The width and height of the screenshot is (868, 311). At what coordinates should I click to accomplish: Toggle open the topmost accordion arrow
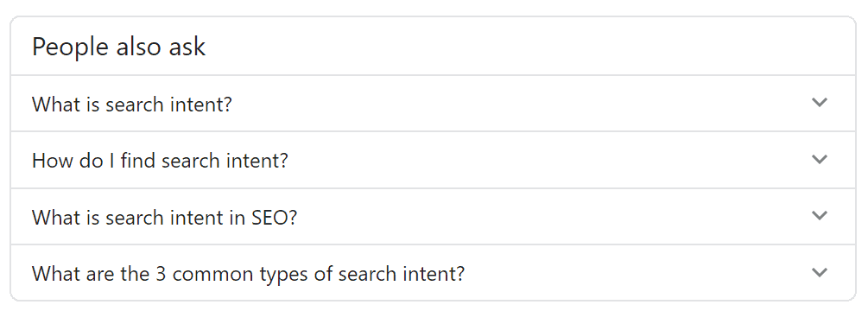[819, 103]
